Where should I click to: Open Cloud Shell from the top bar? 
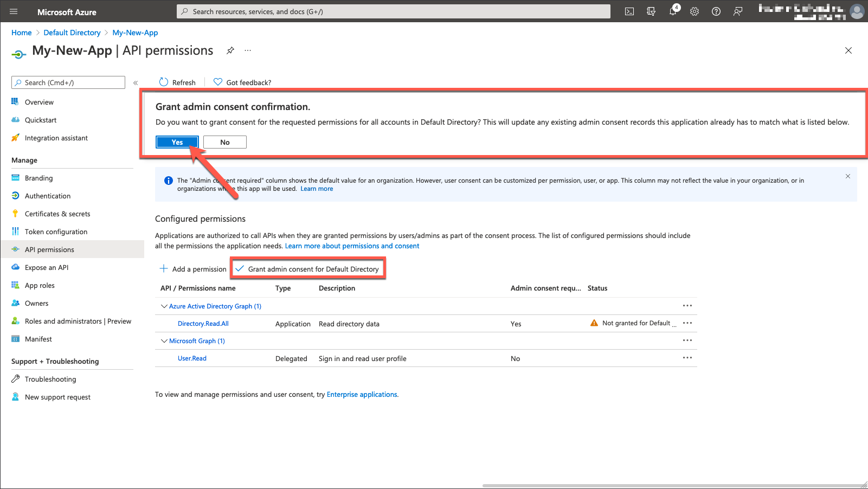(x=629, y=11)
